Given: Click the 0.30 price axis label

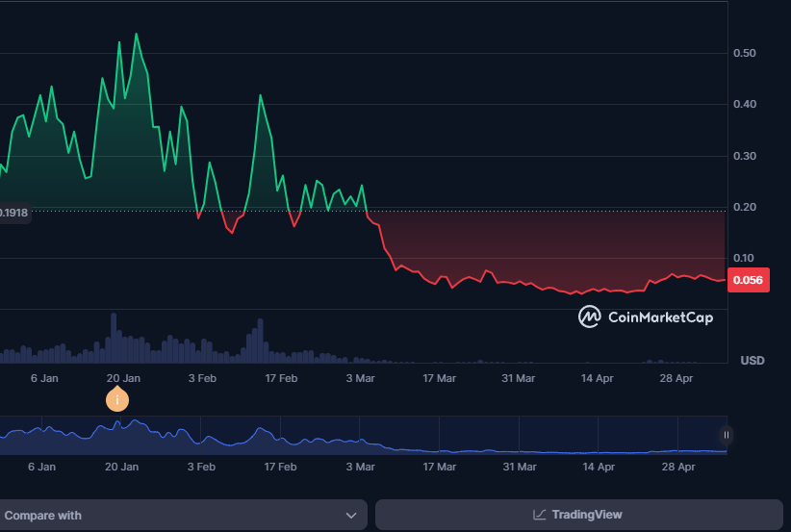Looking at the screenshot, I should (745, 156).
